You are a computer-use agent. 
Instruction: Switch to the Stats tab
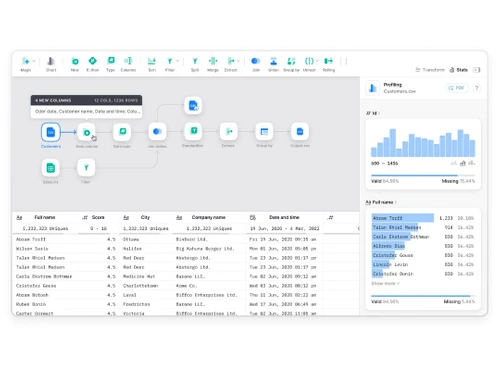459,70
